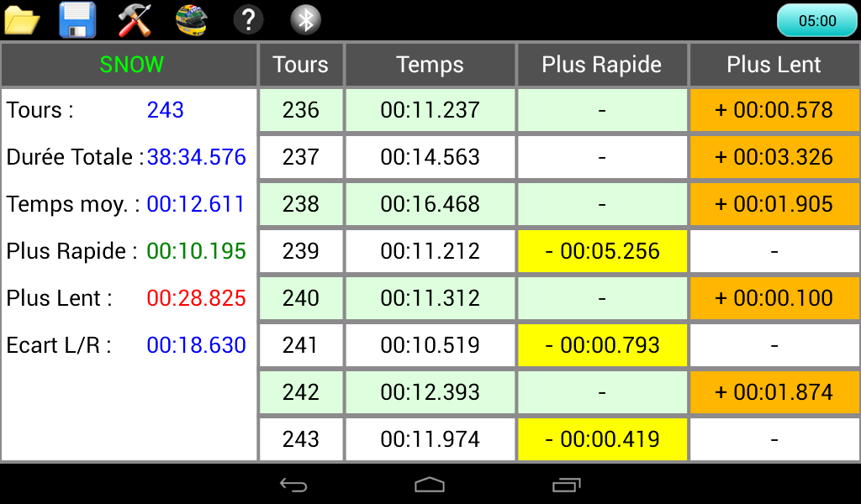Select lap time 00:16.468
The height and width of the screenshot is (504, 861).
coord(430,204)
